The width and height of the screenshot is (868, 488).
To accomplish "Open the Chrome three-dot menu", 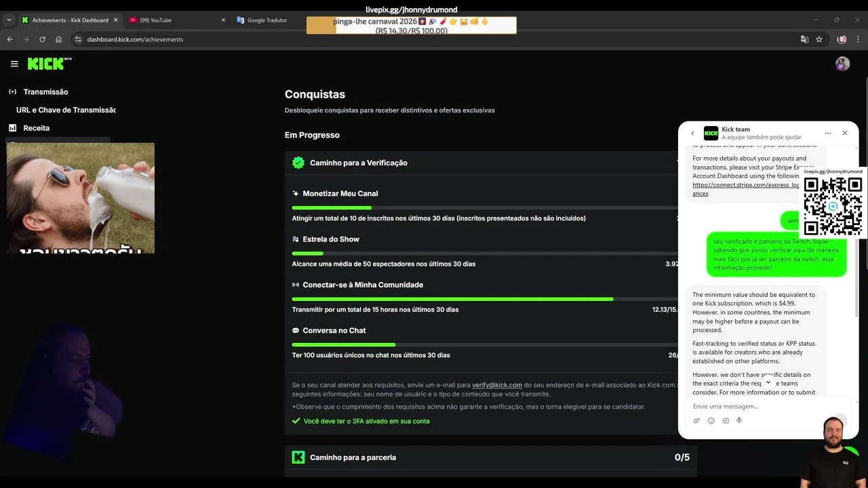I will (x=858, y=39).
